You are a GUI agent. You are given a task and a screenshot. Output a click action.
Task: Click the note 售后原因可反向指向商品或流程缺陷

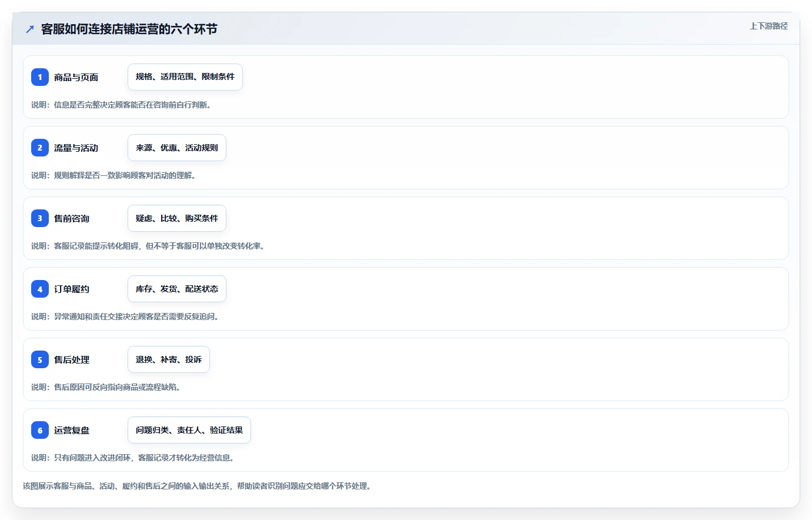106,387
